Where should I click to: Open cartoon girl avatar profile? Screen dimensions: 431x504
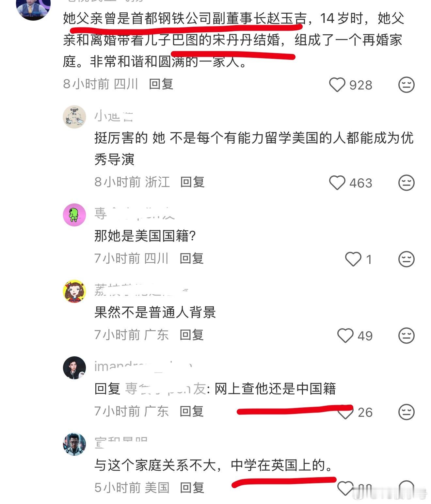[x=74, y=291]
